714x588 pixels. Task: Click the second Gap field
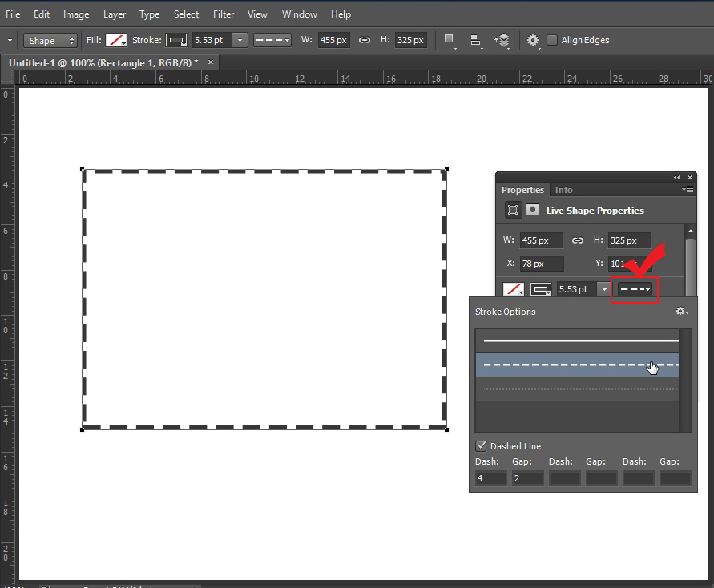pyautogui.click(x=602, y=478)
